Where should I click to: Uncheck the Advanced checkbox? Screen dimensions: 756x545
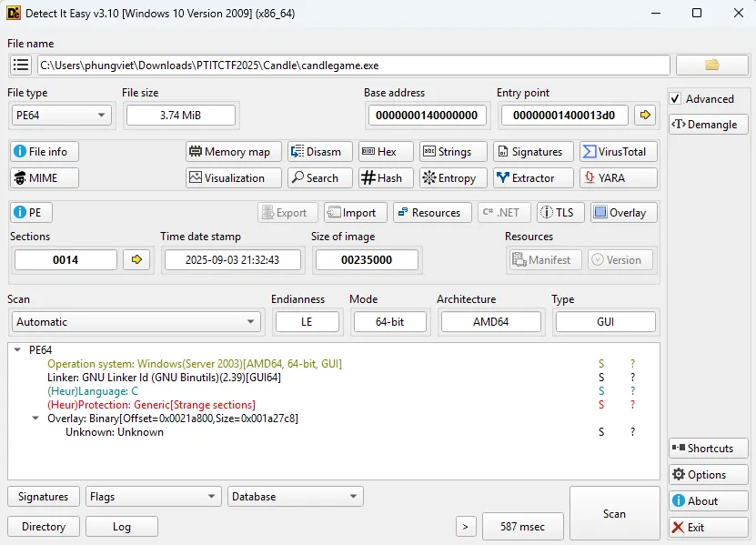(x=675, y=99)
